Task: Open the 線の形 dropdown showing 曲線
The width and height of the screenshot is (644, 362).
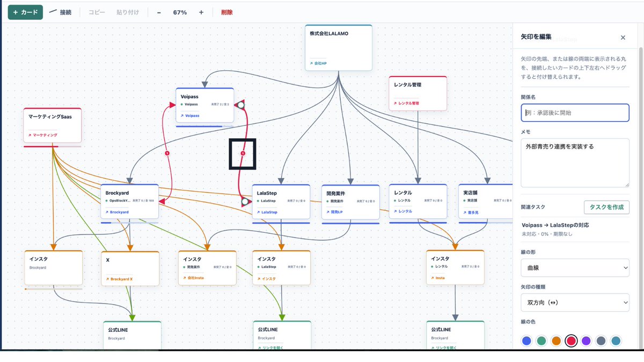Action: (575, 267)
